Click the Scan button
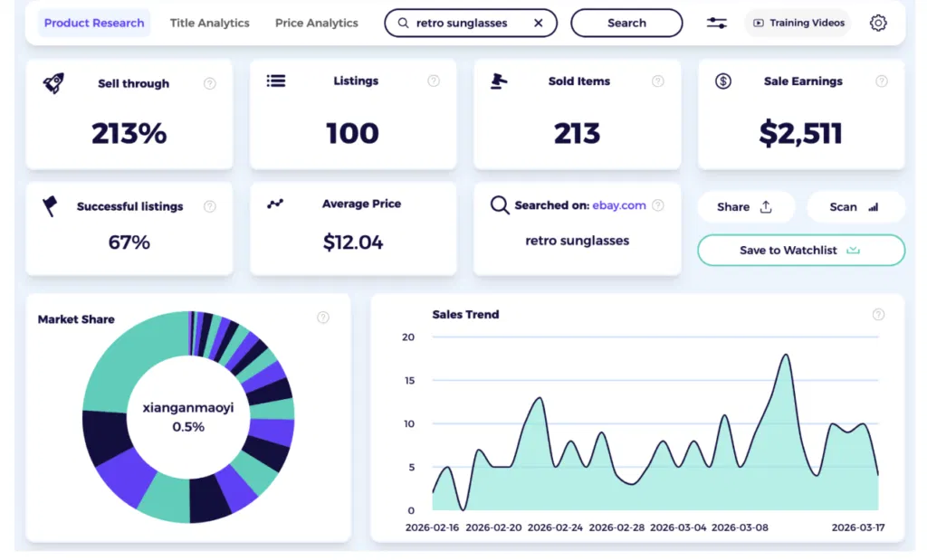The width and height of the screenshot is (927, 560). click(x=855, y=206)
